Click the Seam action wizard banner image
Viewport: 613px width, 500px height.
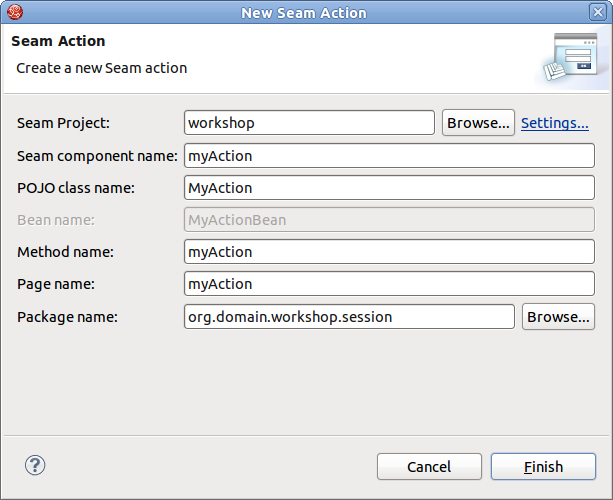(x=572, y=57)
